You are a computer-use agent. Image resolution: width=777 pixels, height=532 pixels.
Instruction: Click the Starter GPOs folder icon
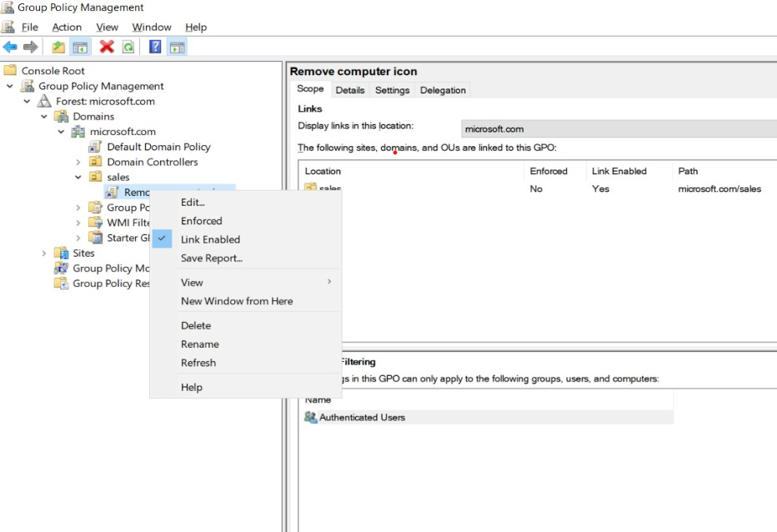pos(95,238)
